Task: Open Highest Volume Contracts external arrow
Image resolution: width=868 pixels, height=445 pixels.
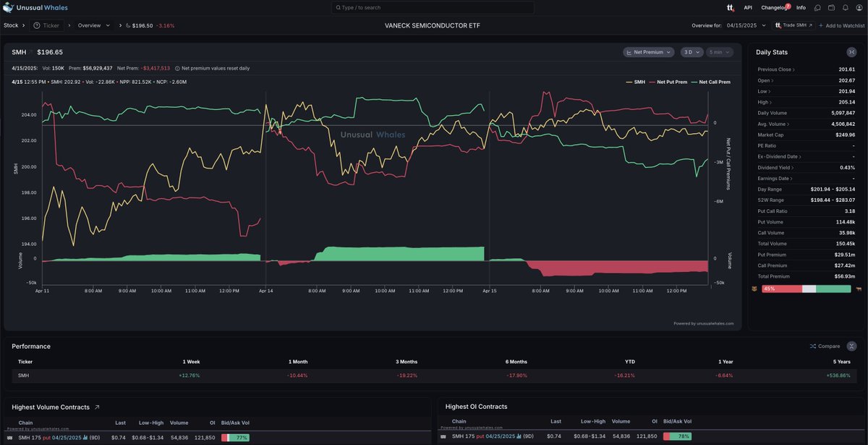Action: (x=97, y=407)
